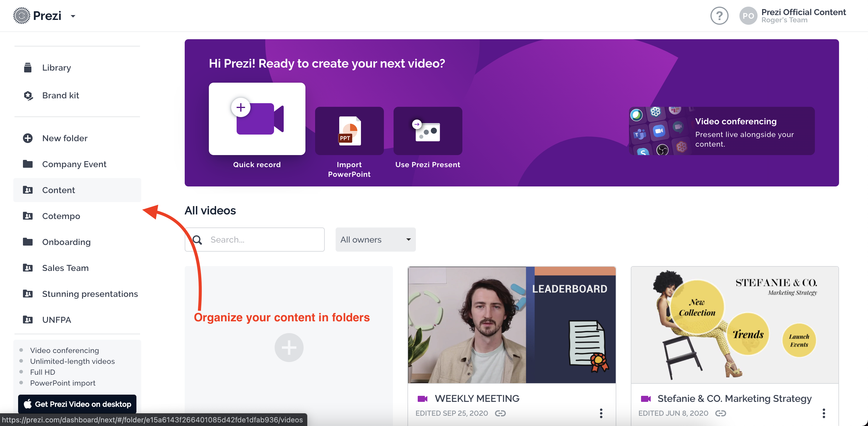Viewport: 868px width, 426px height.
Task: Click the Brand kit icon
Action: point(28,96)
